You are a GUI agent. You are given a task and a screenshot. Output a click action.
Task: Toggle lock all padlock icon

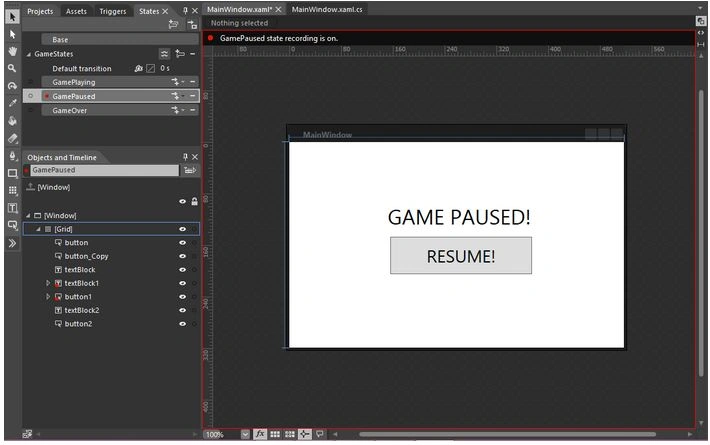coord(194,201)
